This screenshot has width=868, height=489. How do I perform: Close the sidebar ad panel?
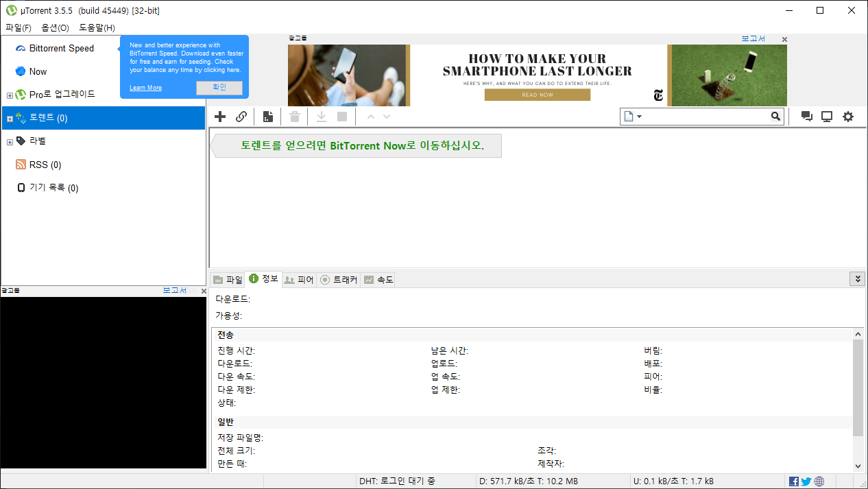tap(203, 291)
